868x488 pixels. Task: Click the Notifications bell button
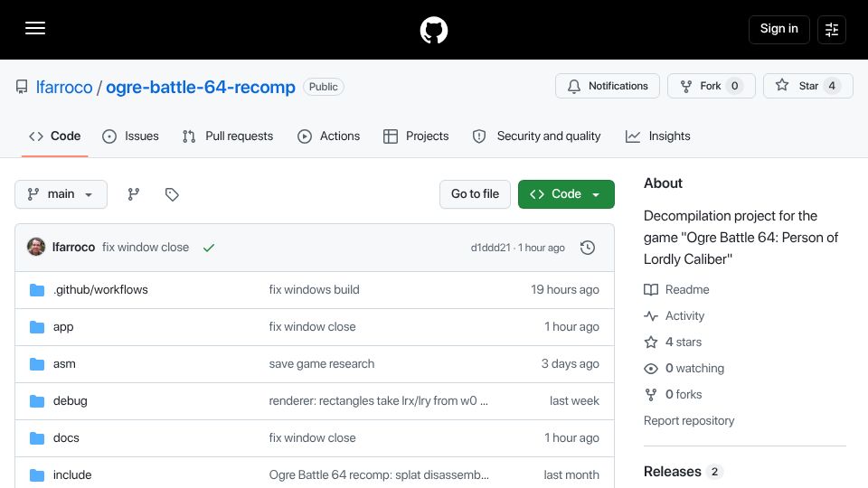click(x=608, y=86)
